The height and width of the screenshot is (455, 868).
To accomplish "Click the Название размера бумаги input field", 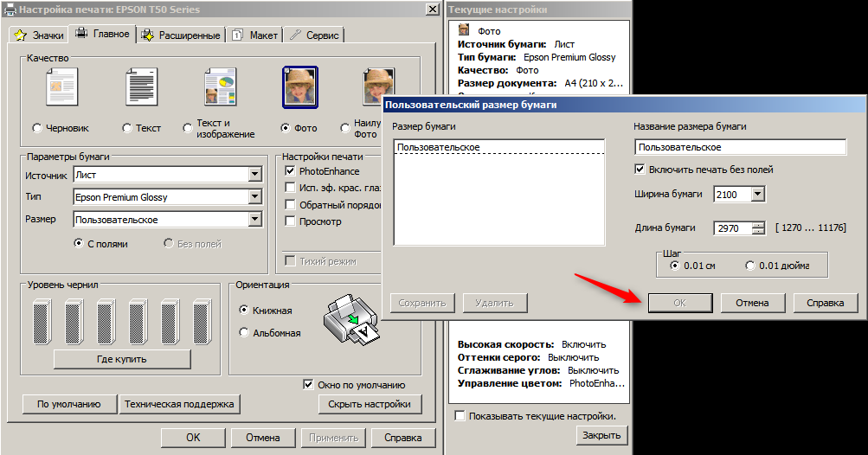I will point(740,147).
